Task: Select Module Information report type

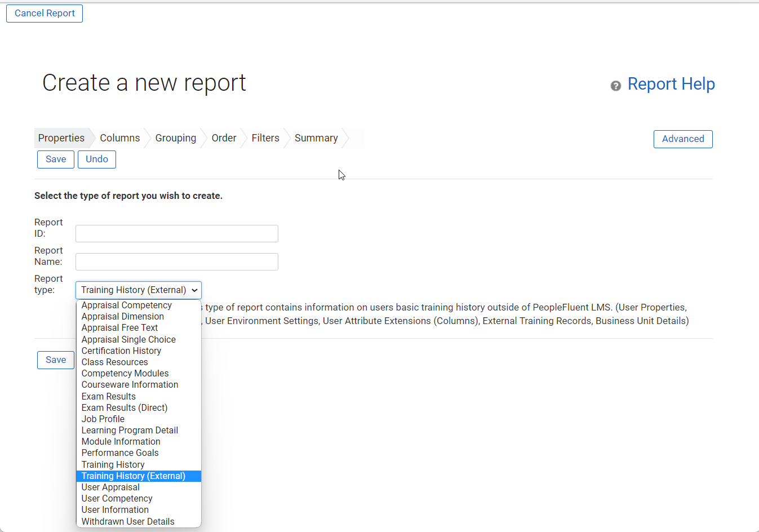Action: tap(139, 442)
